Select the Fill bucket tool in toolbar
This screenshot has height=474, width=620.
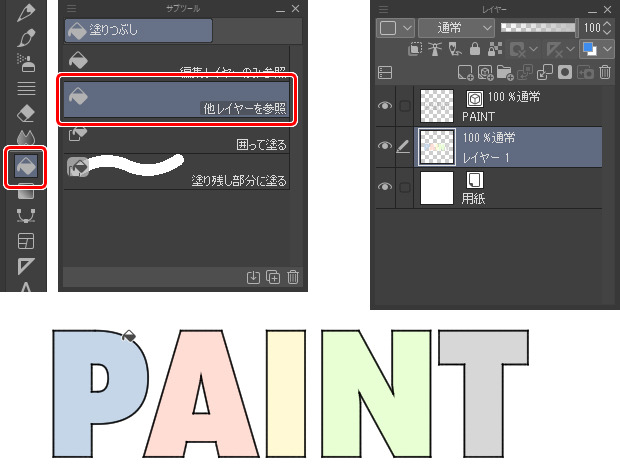click(x=26, y=166)
